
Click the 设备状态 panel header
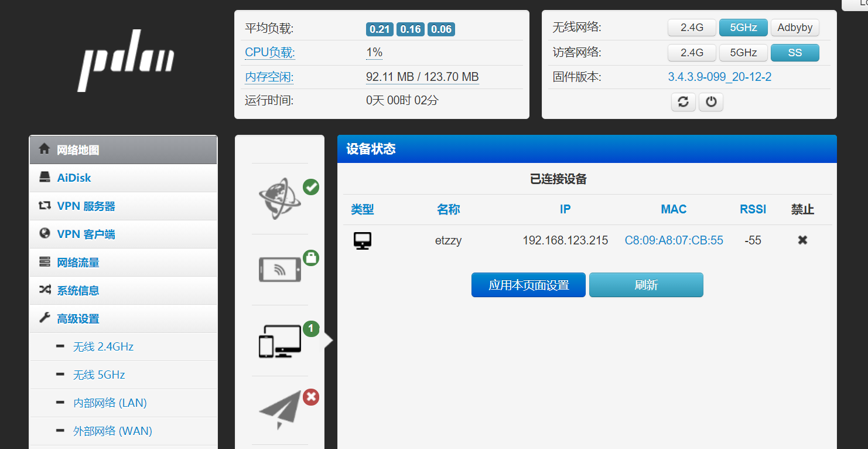(x=587, y=149)
